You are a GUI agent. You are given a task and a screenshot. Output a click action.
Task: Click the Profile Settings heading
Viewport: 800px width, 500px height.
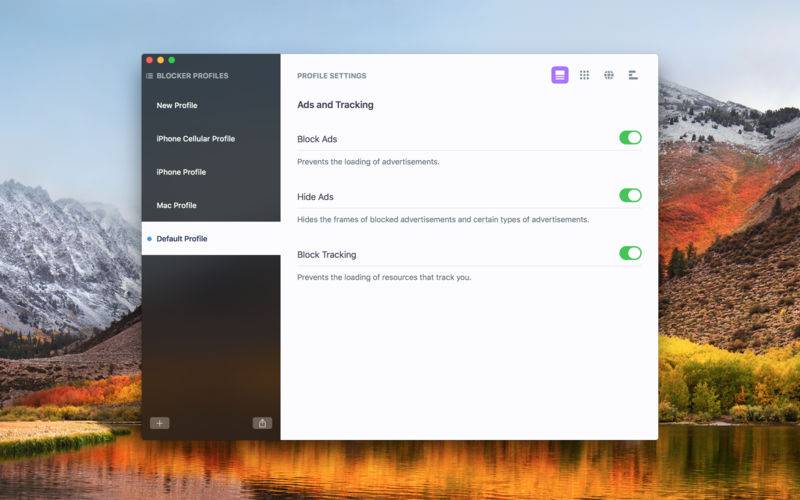tap(332, 76)
